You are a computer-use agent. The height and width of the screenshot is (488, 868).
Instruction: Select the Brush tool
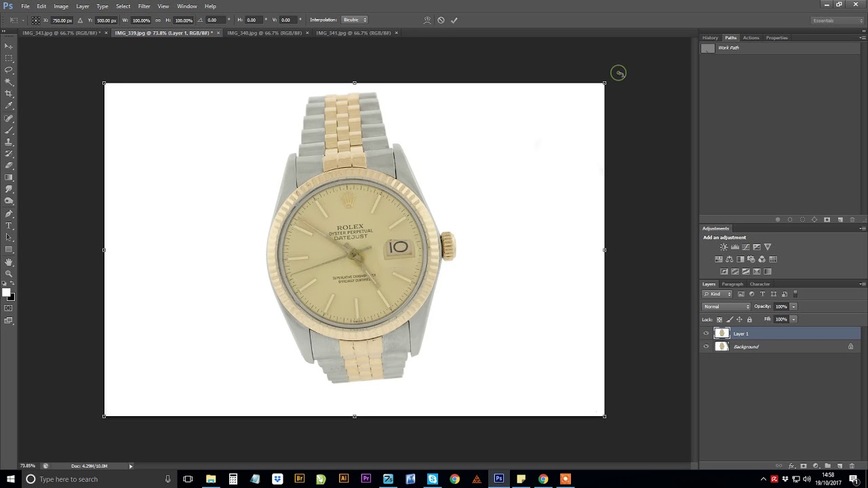pos(9,130)
